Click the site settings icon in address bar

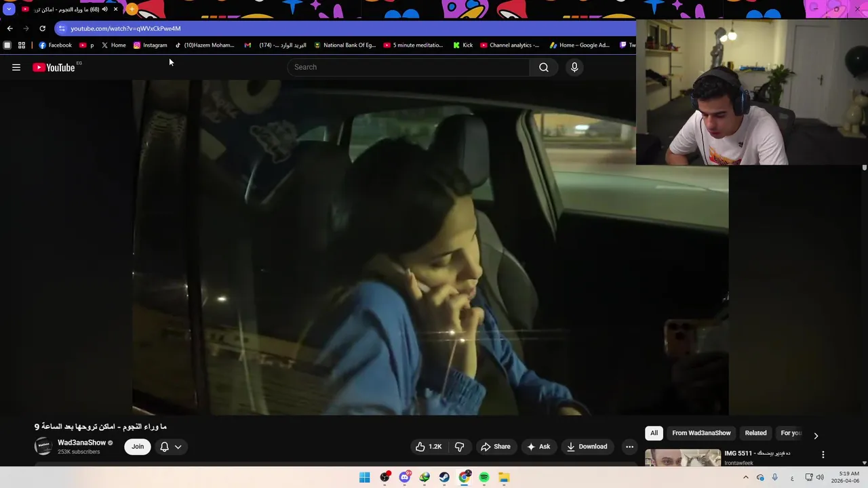(62, 28)
